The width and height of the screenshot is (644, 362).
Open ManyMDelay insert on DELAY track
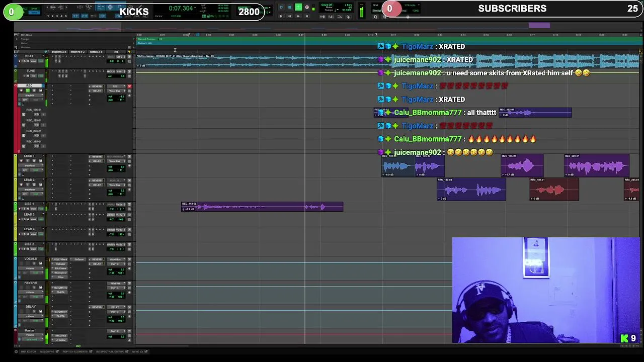coord(60,312)
